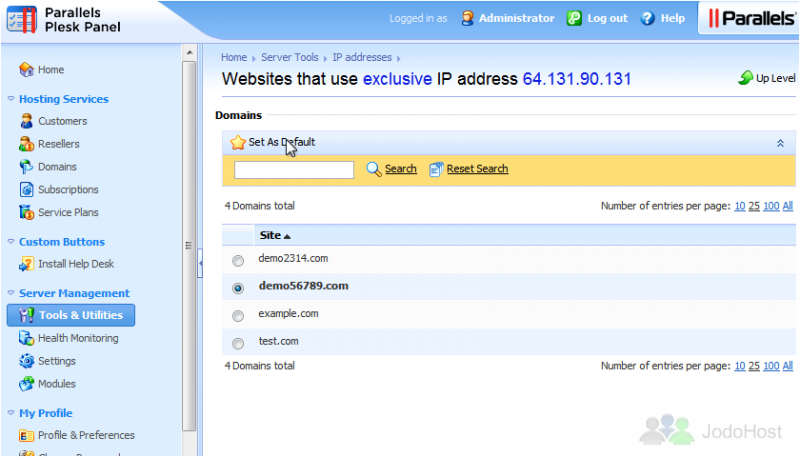
Task: Click the Parallels brand logo at top right
Action: point(752,18)
